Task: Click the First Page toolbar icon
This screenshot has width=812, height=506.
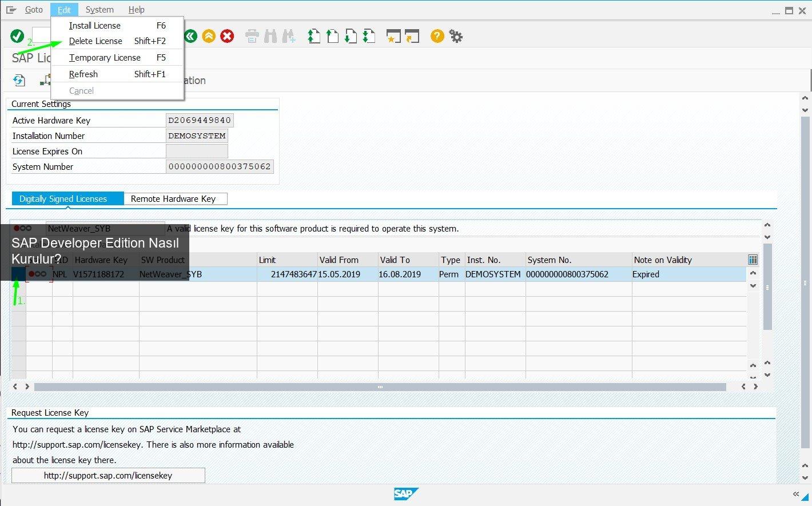Action: 314,37
